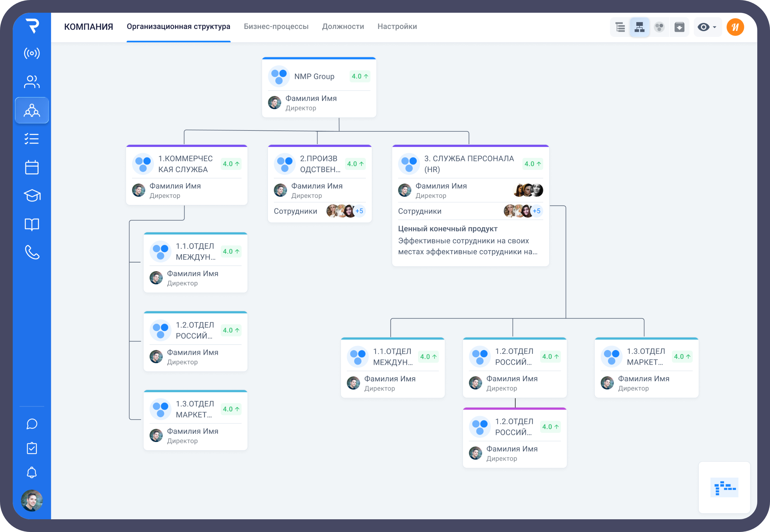Image resolution: width=770 pixels, height=532 pixels.
Task: Select the company structure sidebar icon
Action: point(32,110)
